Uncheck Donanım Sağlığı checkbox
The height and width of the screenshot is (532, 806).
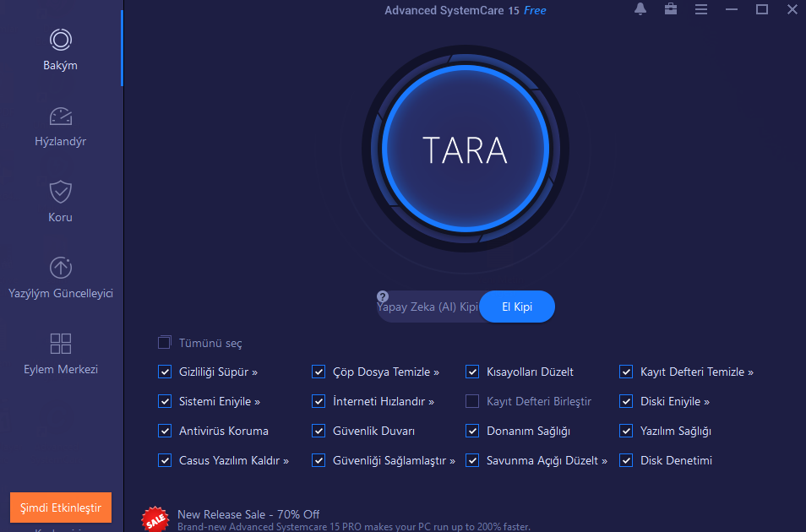pos(472,431)
